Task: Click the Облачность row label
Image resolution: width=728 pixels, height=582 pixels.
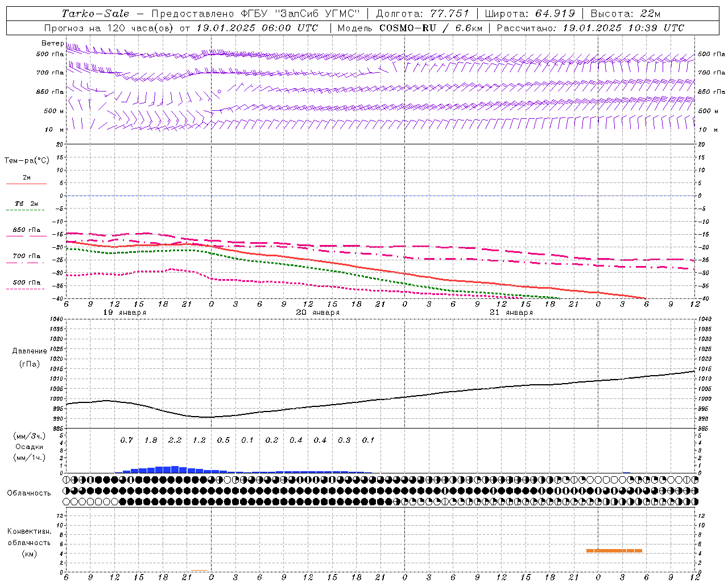Action: (x=29, y=493)
